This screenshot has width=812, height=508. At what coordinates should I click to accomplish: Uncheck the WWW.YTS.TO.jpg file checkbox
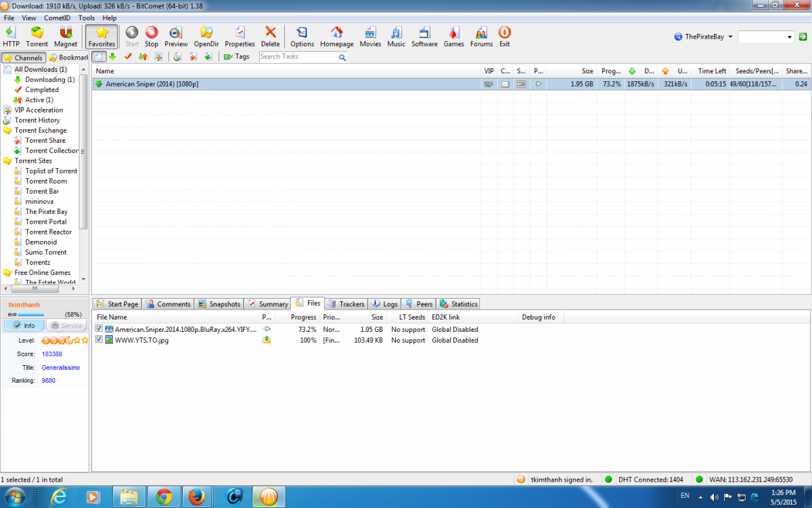click(x=99, y=340)
